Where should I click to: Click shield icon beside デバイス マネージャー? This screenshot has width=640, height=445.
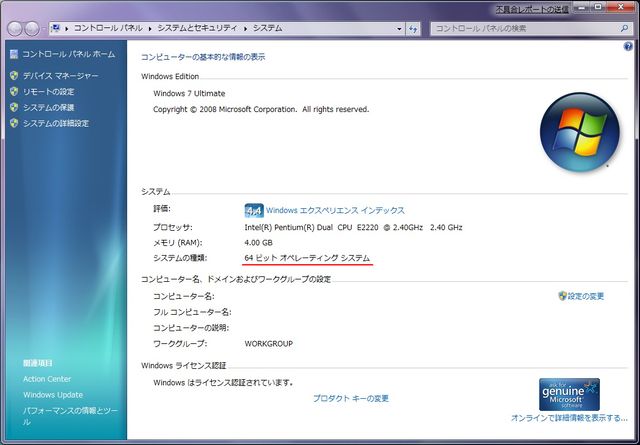[14, 76]
